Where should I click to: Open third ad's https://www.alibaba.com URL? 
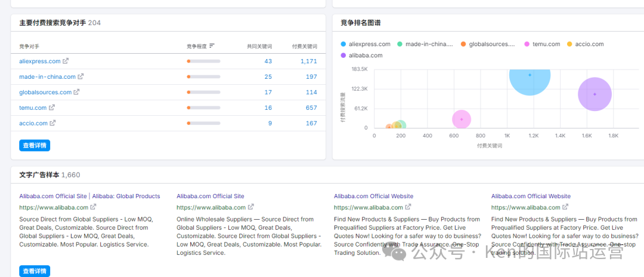(x=369, y=207)
